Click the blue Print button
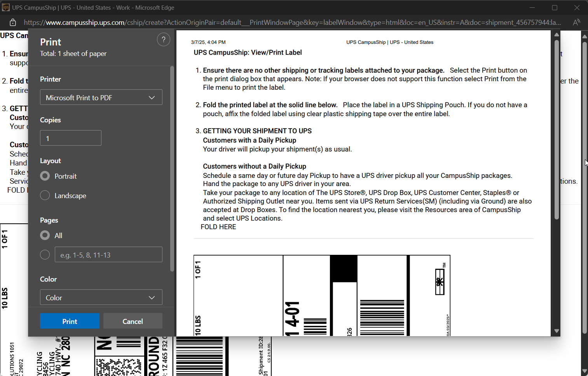 (70, 321)
